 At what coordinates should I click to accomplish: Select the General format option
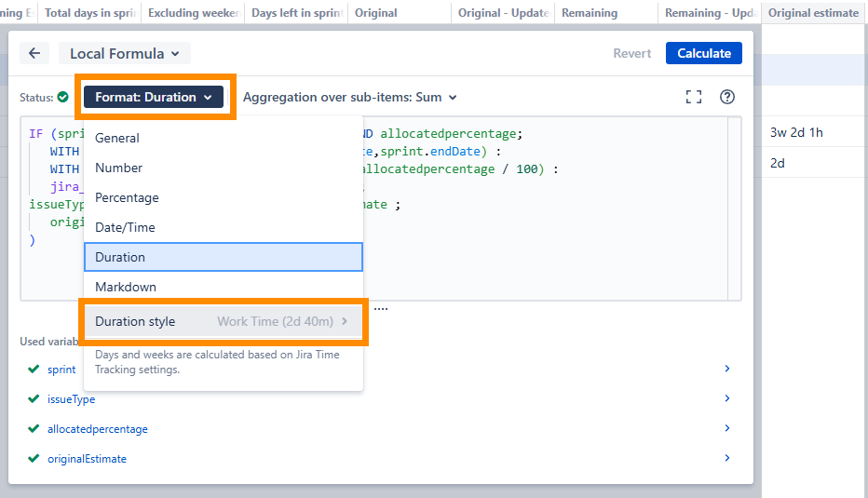pyautogui.click(x=224, y=138)
